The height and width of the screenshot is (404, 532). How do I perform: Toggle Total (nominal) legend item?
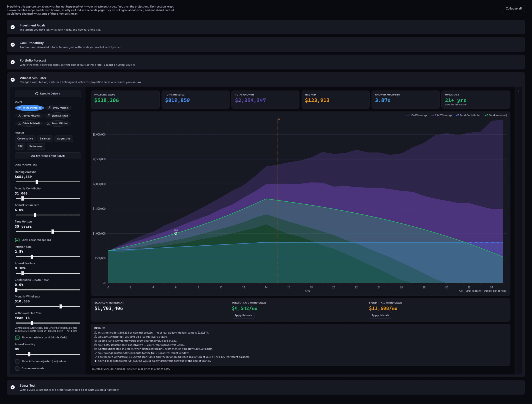(x=496, y=115)
